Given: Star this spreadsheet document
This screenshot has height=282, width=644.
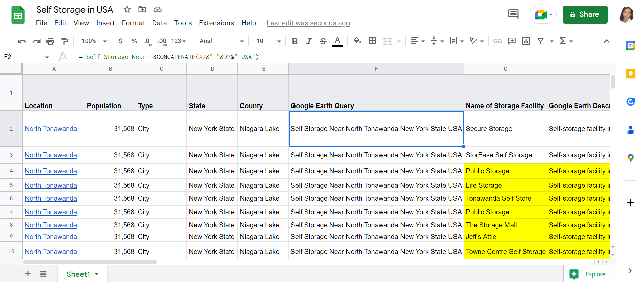Looking at the screenshot, I should tap(127, 9).
